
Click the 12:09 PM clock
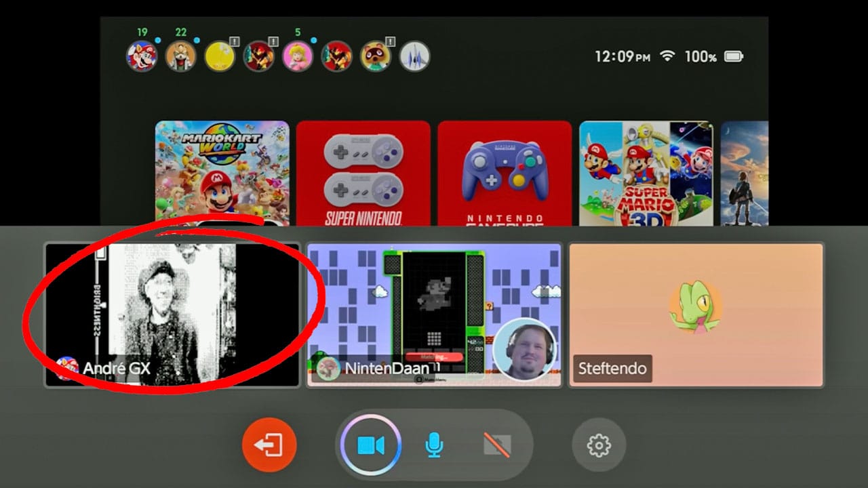click(x=623, y=57)
